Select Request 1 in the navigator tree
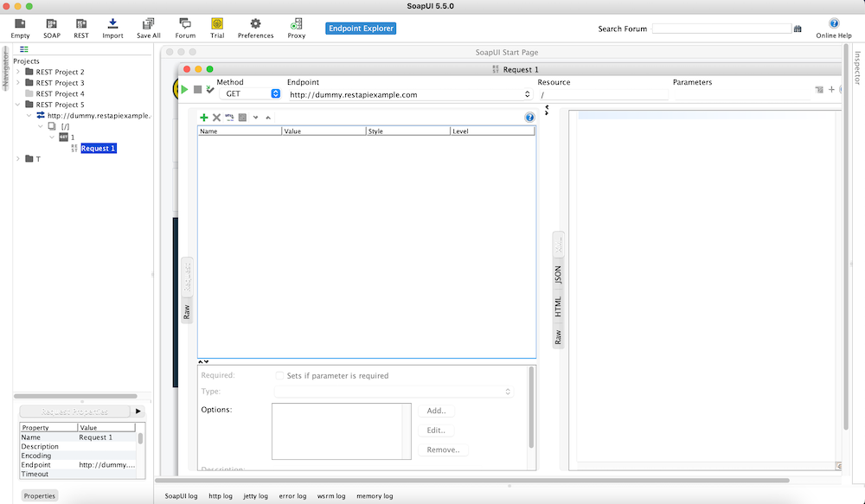The image size is (865, 504). pyautogui.click(x=99, y=149)
